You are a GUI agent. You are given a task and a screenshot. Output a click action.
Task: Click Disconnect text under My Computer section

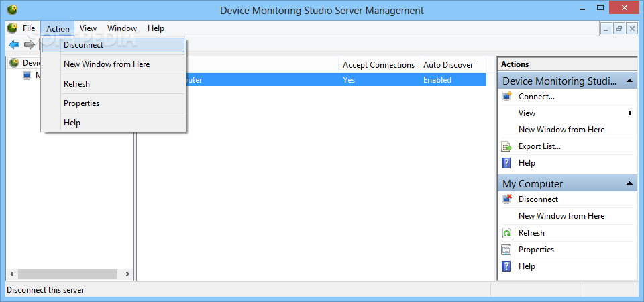click(538, 199)
